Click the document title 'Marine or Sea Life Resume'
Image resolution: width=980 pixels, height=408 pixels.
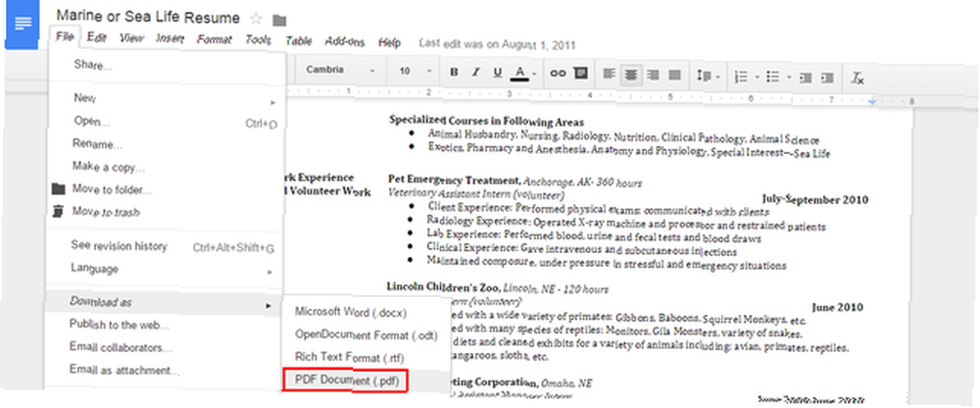coord(148,18)
